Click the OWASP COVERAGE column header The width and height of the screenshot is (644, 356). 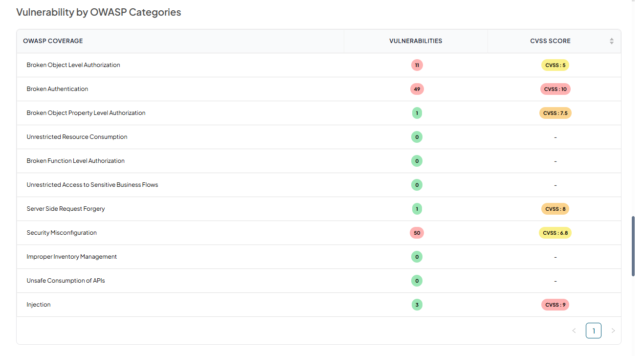tap(180, 41)
